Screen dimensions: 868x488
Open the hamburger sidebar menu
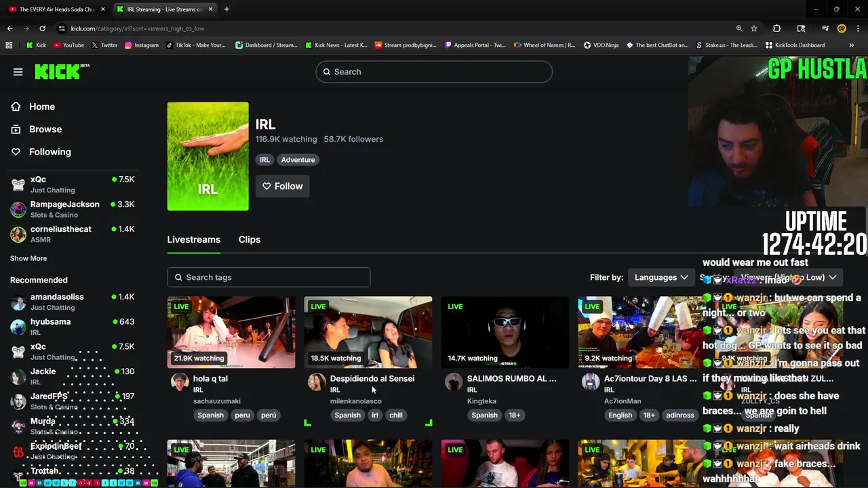(x=18, y=72)
